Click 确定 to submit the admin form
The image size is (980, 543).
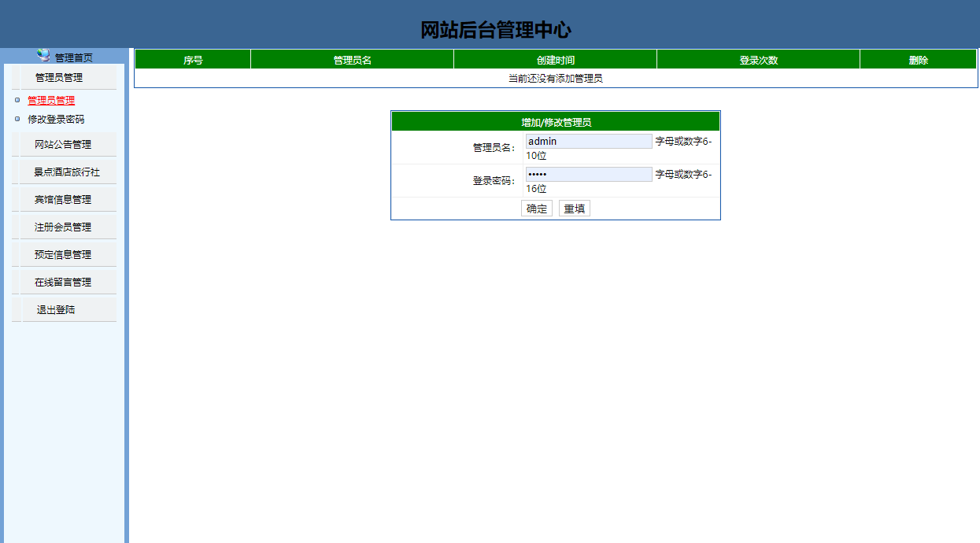[536, 208]
